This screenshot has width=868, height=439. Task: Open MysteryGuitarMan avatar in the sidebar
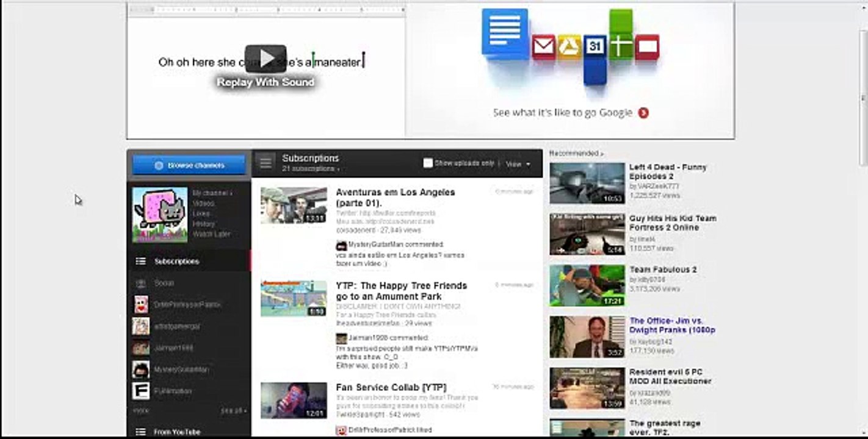(x=141, y=369)
